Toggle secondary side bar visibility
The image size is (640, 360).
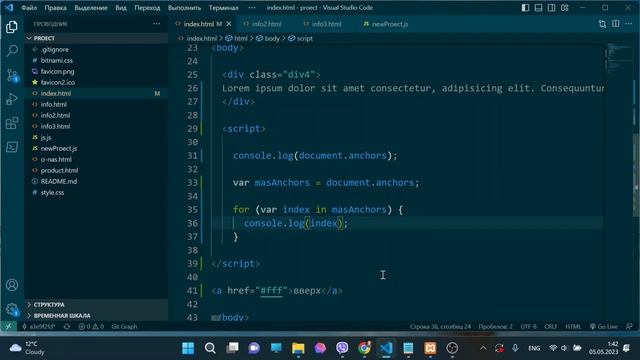(x=551, y=8)
